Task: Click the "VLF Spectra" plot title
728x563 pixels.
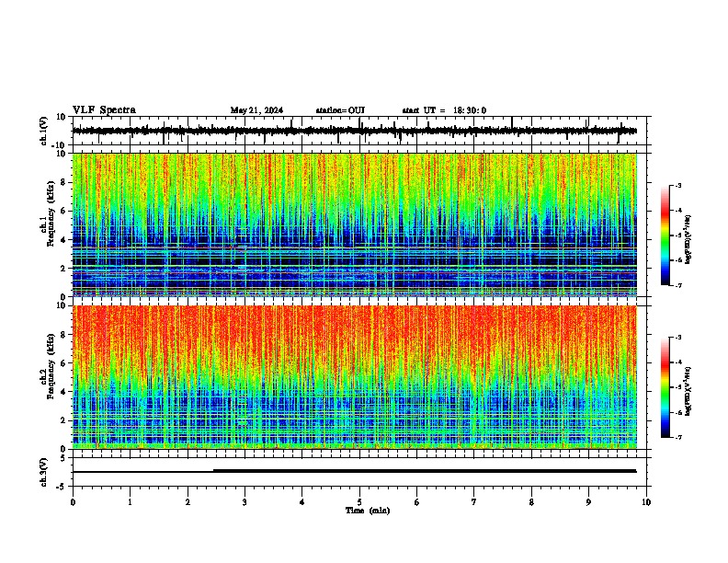Action: (x=104, y=110)
